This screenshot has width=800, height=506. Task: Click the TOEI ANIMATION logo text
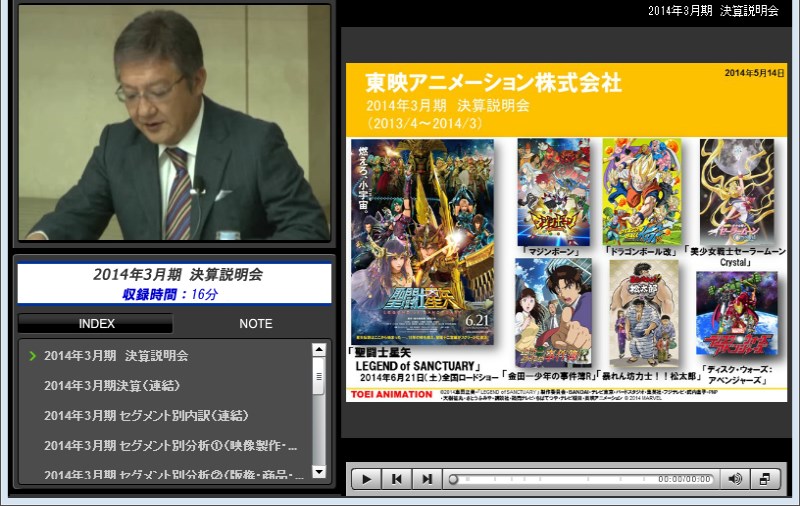pos(391,394)
